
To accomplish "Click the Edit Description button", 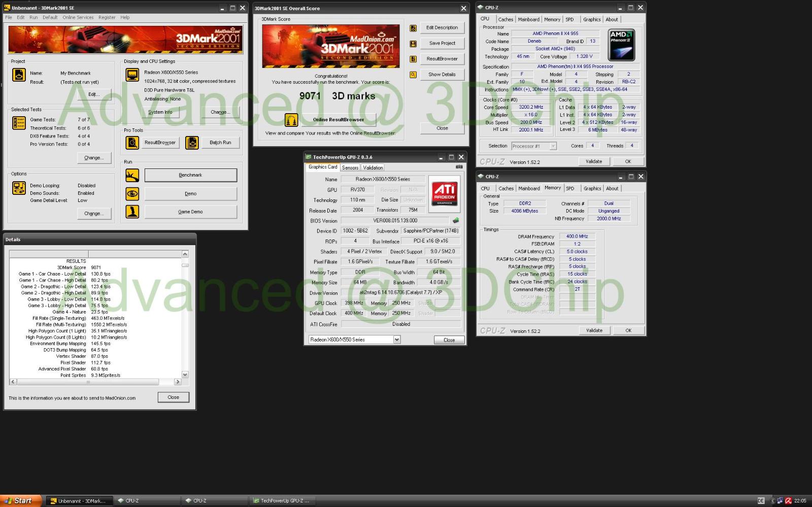I will click(x=442, y=27).
